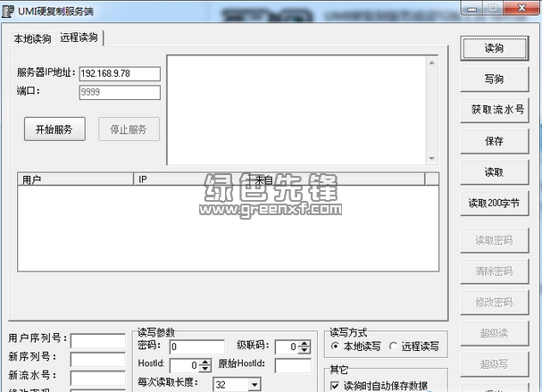The width and height of the screenshot is (542, 392).
Task: Click the 读取 button
Action: [x=494, y=172]
